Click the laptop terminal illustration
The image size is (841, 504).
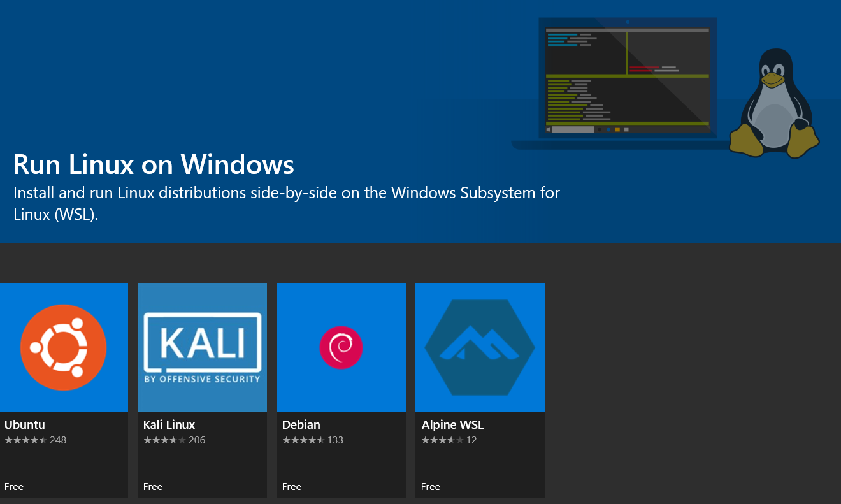coord(627,80)
